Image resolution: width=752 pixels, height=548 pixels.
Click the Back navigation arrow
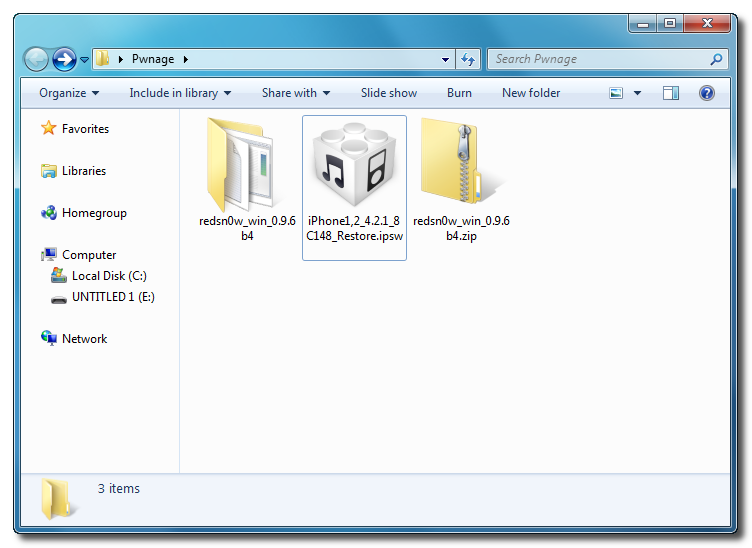pos(37,60)
